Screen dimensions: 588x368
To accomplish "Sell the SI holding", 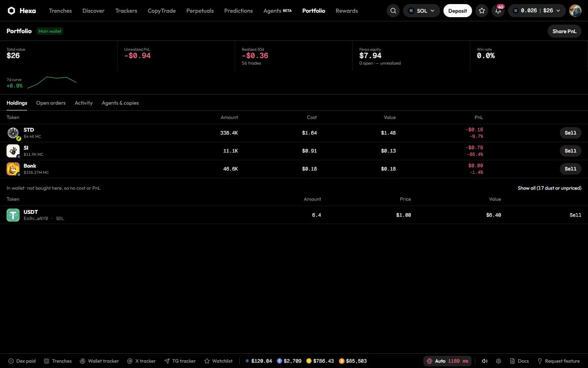I will [570, 151].
